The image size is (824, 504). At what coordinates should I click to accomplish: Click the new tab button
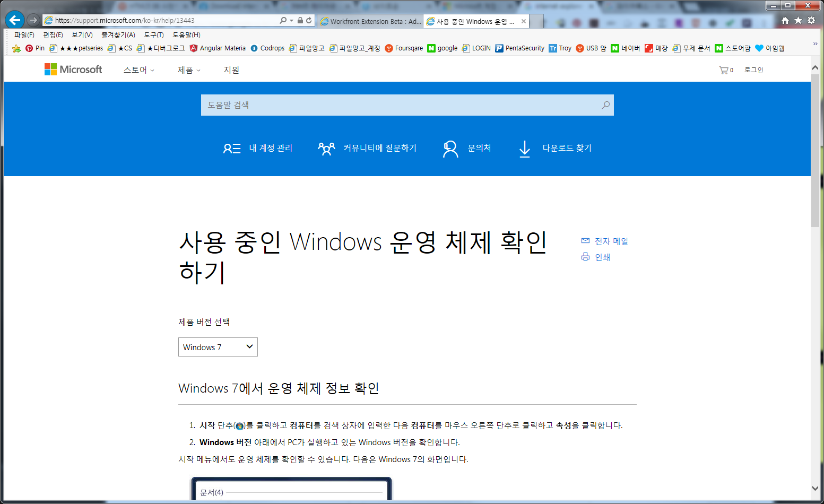click(x=537, y=21)
